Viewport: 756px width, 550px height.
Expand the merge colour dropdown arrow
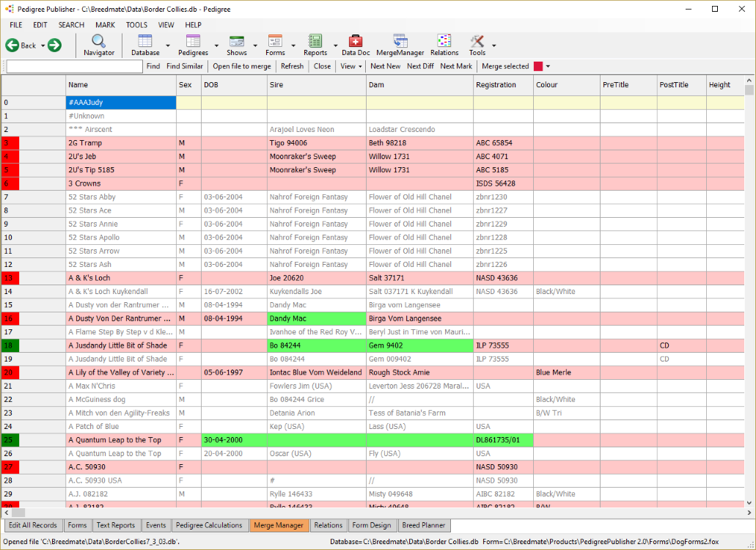[548, 67]
